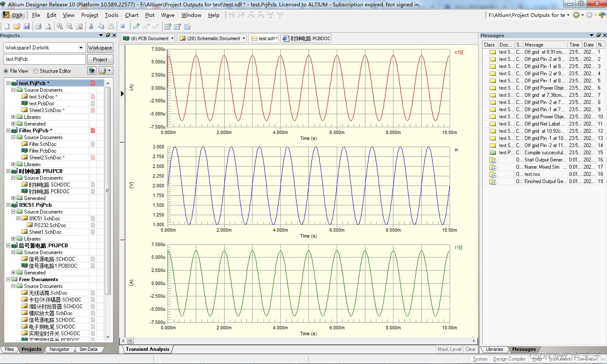Click the Save document toolbar icon
The image size is (607, 364).
click(27, 26)
